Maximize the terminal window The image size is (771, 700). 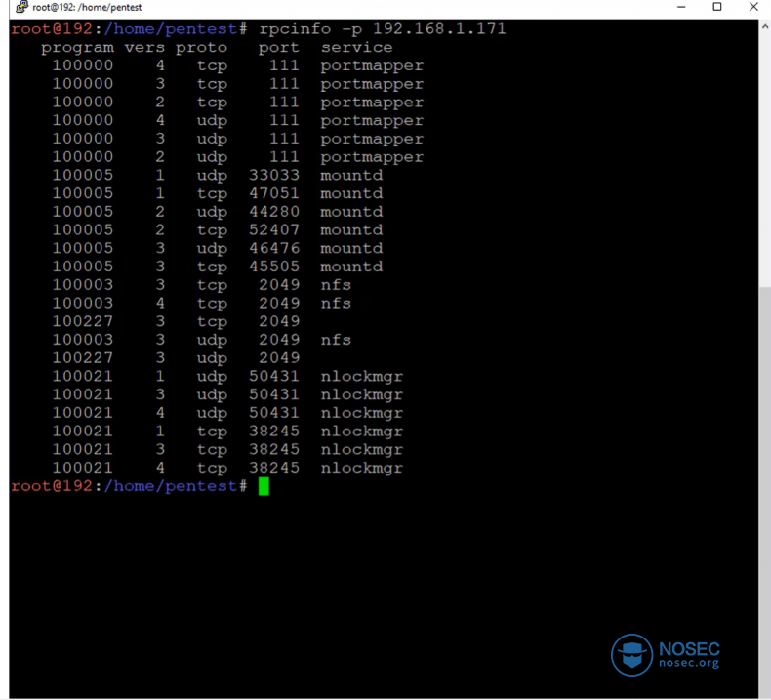[717, 7]
